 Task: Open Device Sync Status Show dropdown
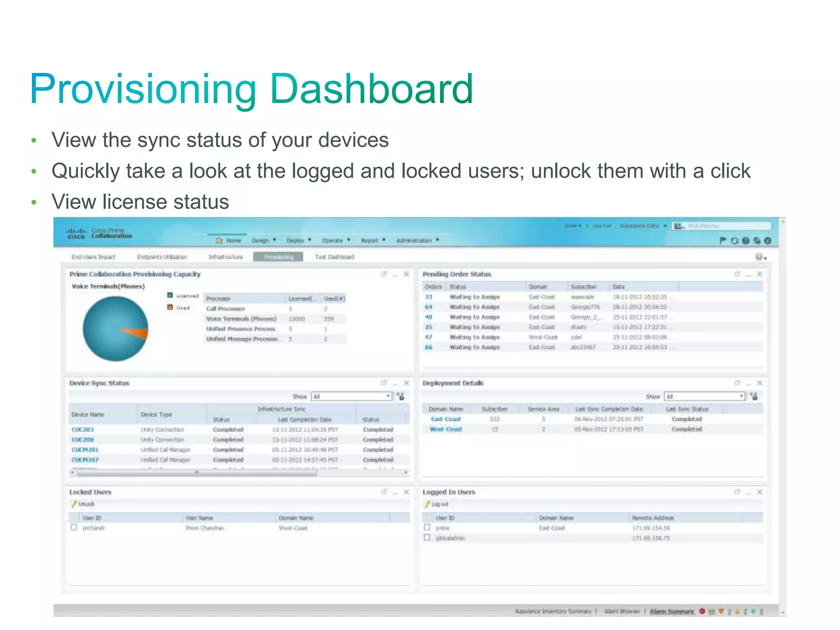pos(352,396)
